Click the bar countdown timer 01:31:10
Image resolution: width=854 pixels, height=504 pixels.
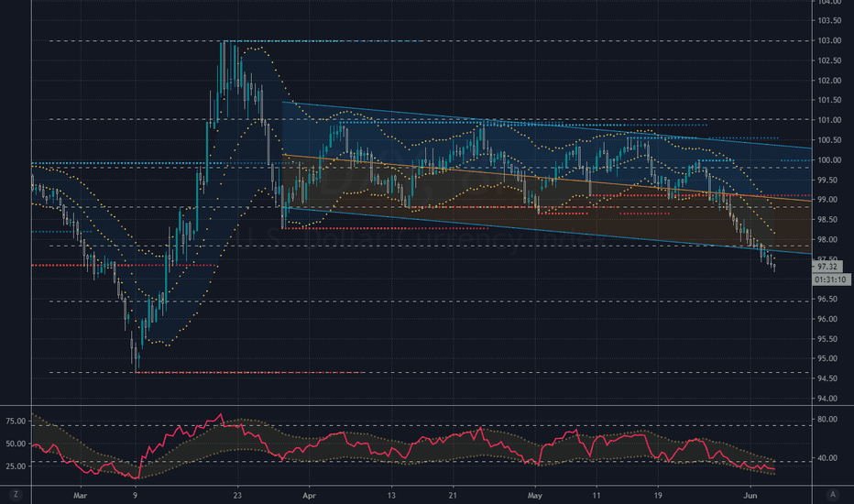(831, 279)
